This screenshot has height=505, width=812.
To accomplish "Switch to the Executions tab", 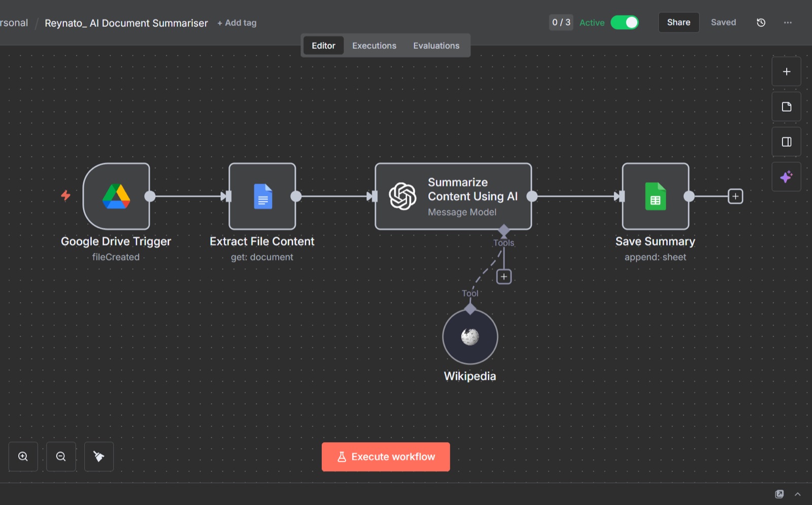I will click(x=374, y=46).
